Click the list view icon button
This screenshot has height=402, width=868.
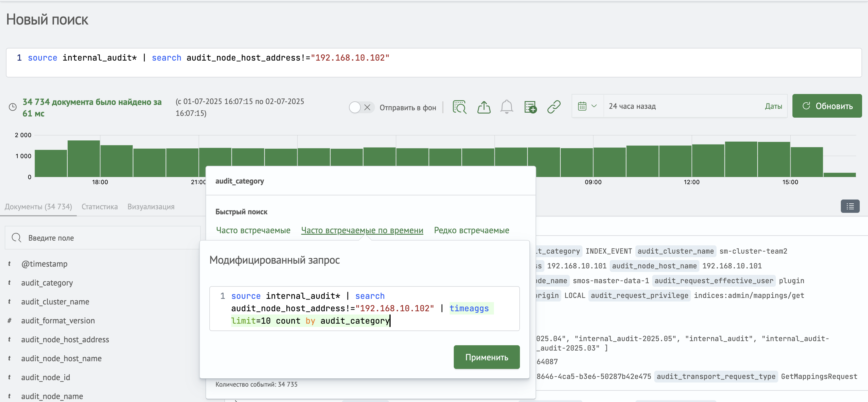[x=850, y=206]
